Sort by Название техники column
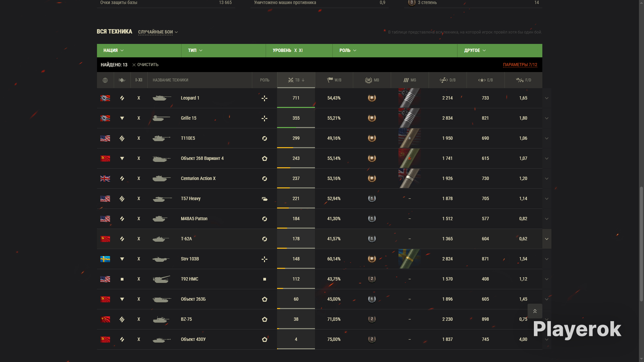This screenshot has width=644, height=362. pos(170,80)
